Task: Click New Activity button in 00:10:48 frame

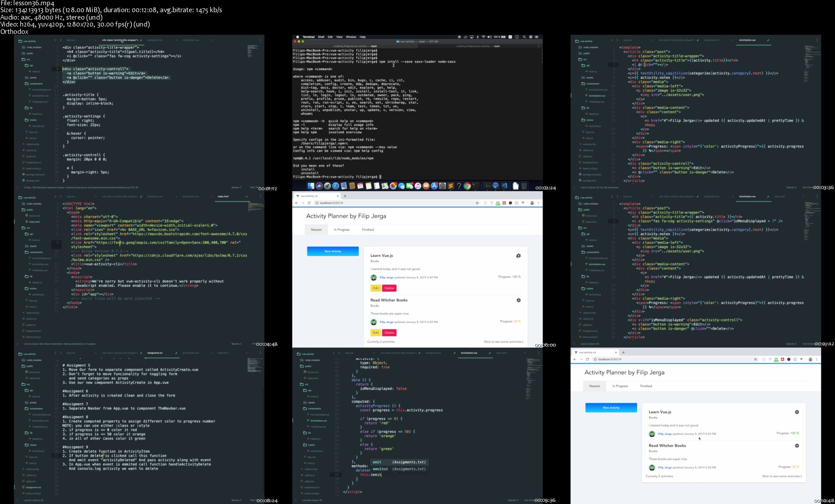Action: [x=611, y=408]
